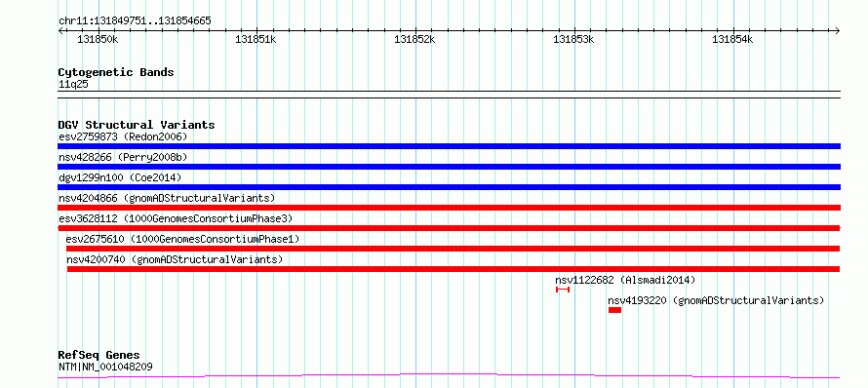Click the 131852k ruler tick label

(x=414, y=39)
